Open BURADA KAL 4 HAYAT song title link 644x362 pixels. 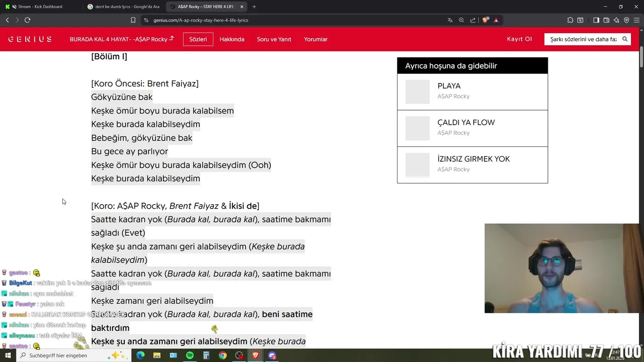[x=122, y=39]
